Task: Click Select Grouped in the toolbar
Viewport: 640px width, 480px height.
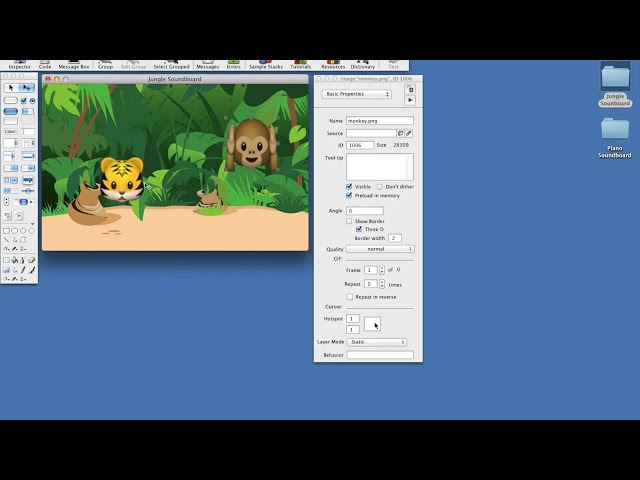Action: 171,65
